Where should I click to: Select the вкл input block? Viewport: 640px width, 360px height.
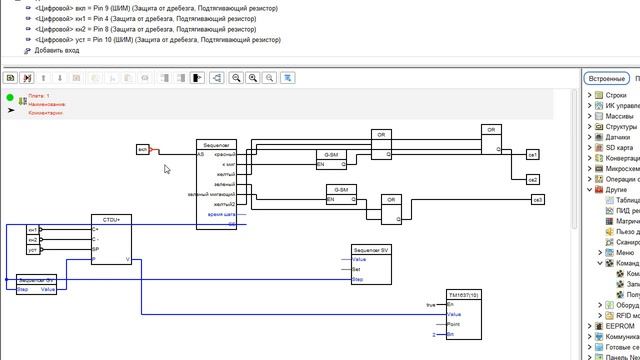(142, 149)
